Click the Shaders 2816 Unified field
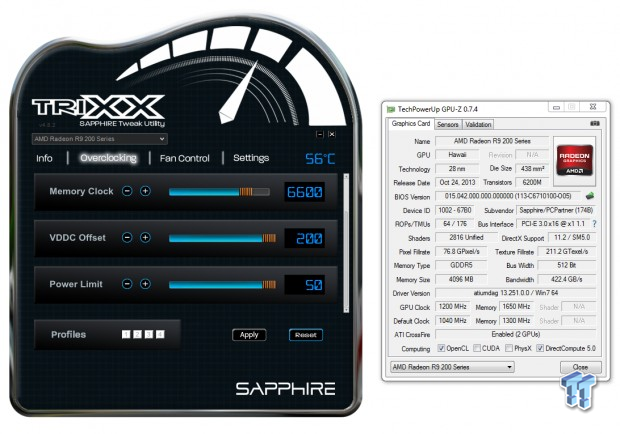Image resolution: width=620 pixels, height=434 pixels. pyautogui.click(x=466, y=238)
